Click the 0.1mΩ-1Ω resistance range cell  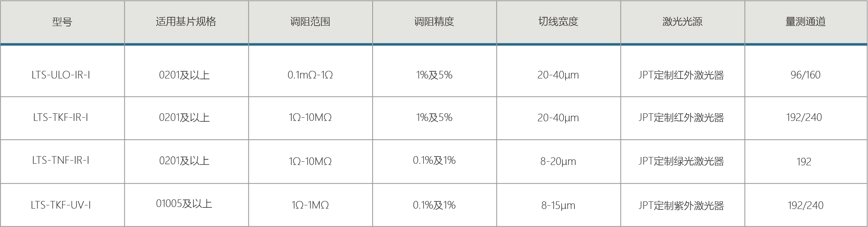(310, 75)
